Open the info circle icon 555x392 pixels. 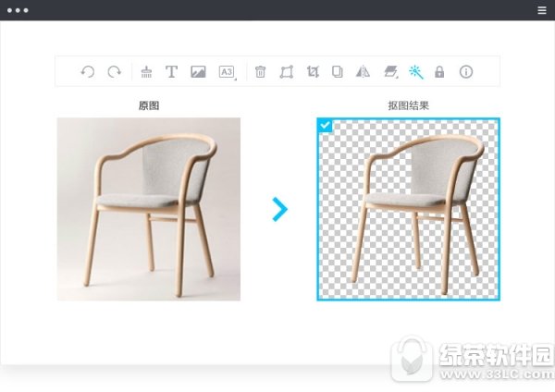[x=466, y=72]
